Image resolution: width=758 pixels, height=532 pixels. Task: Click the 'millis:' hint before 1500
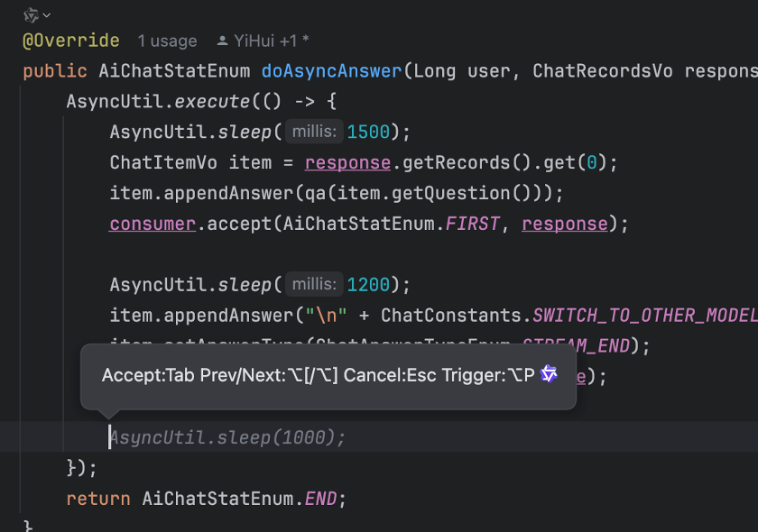314,132
